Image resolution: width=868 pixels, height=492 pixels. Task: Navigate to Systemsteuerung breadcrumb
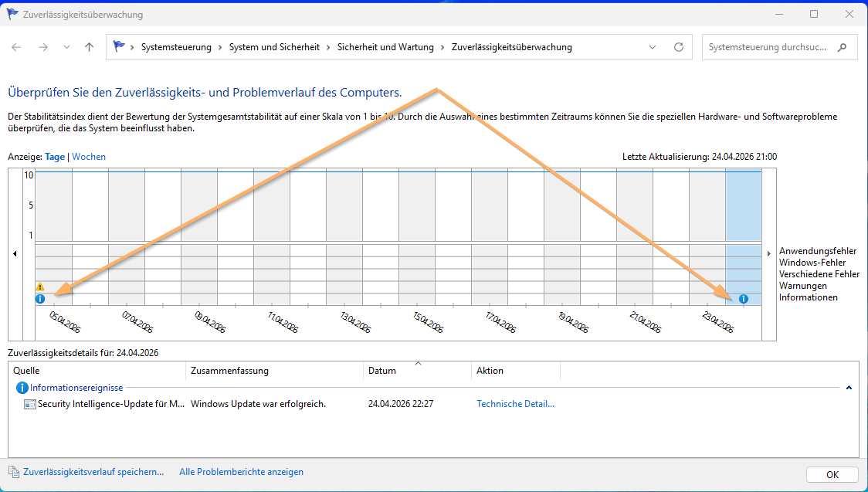coord(176,48)
